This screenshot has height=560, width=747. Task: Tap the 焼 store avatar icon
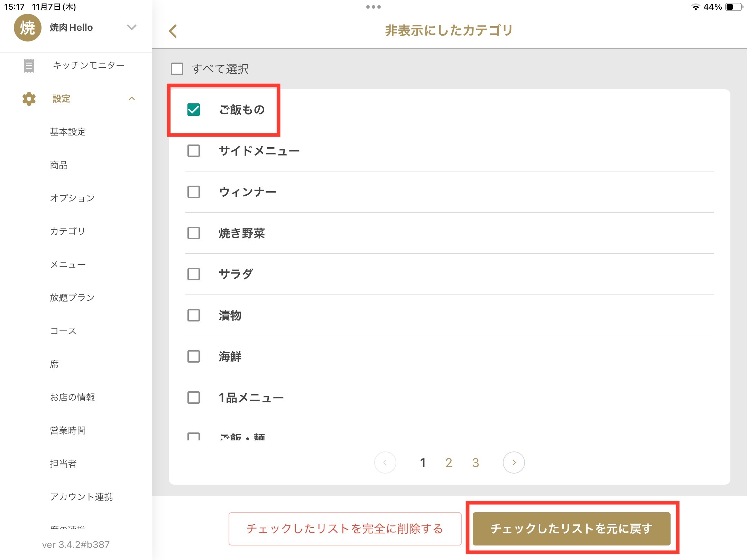(27, 28)
